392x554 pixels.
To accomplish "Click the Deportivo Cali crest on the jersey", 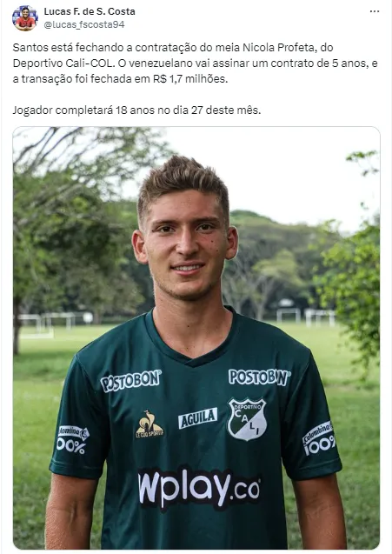I will click(x=247, y=419).
